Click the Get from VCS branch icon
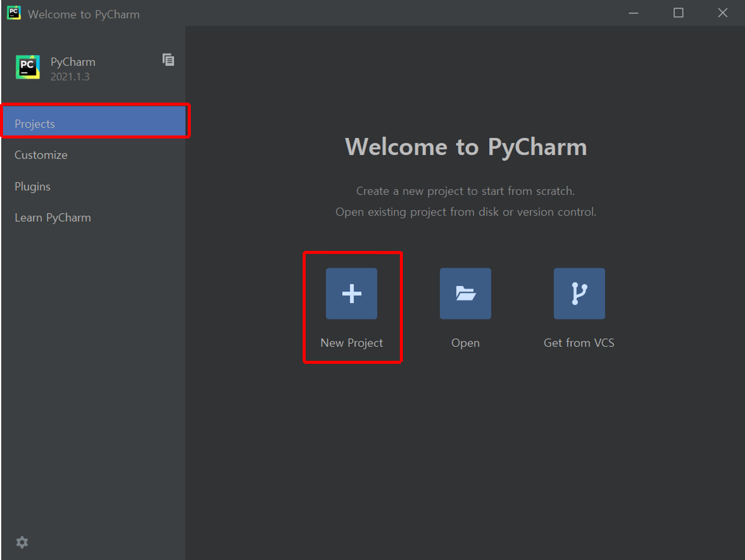The height and width of the screenshot is (560, 745). click(579, 293)
